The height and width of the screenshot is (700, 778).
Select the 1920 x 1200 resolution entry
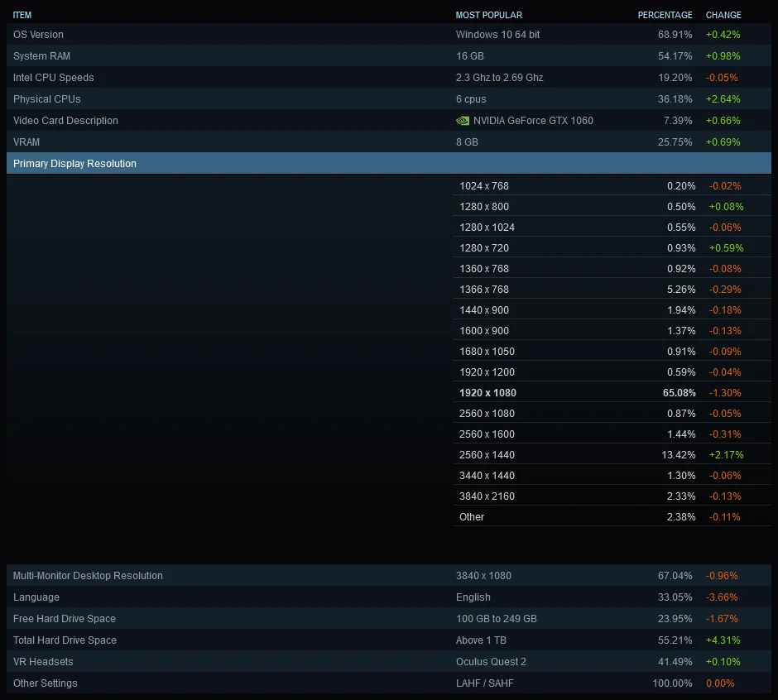[x=612, y=372]
